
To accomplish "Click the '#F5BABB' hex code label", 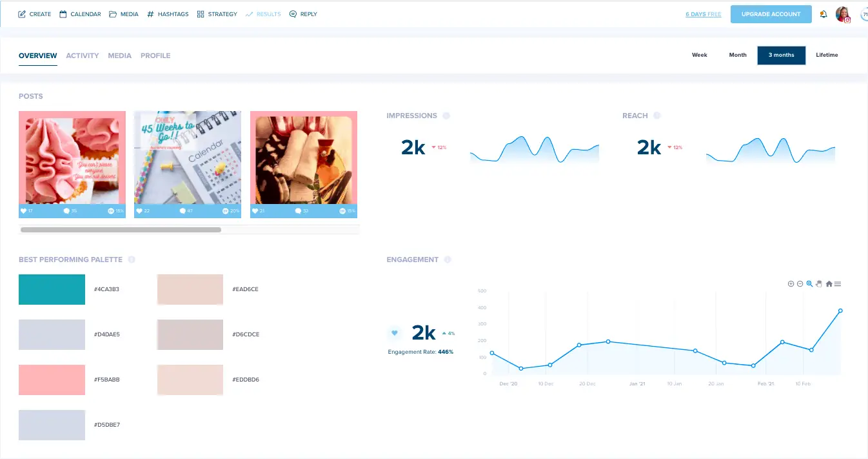I will click(106, 380).
